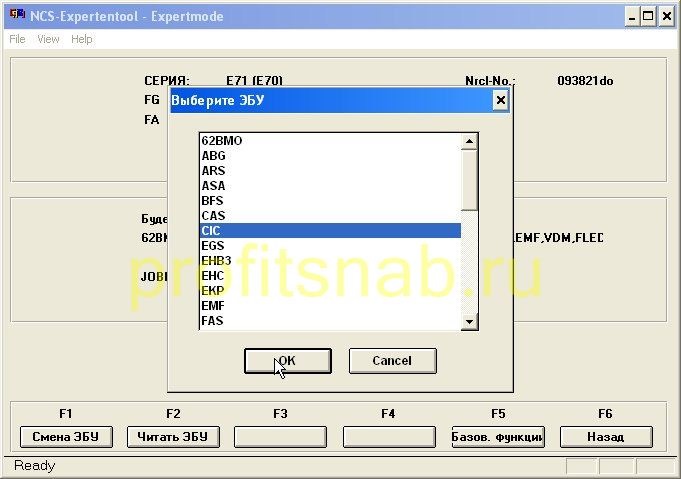Select BFS in the ECU list

pos(330,201)
